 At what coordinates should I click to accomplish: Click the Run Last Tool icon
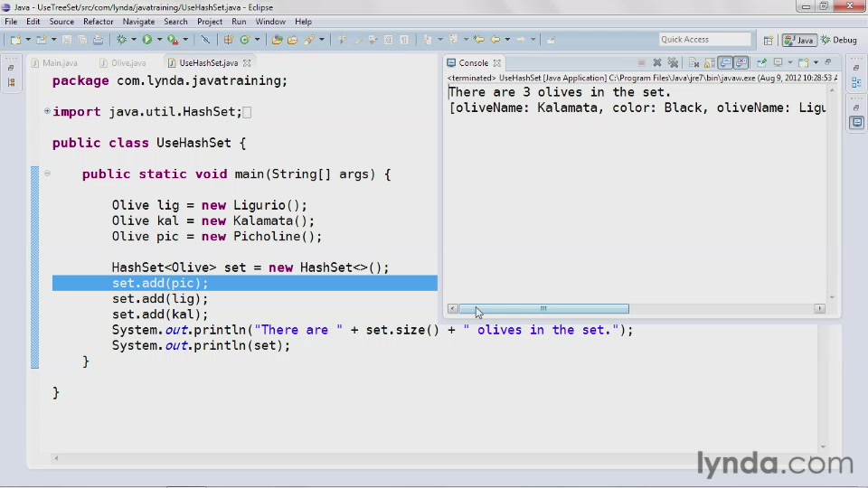coord(173,40)
